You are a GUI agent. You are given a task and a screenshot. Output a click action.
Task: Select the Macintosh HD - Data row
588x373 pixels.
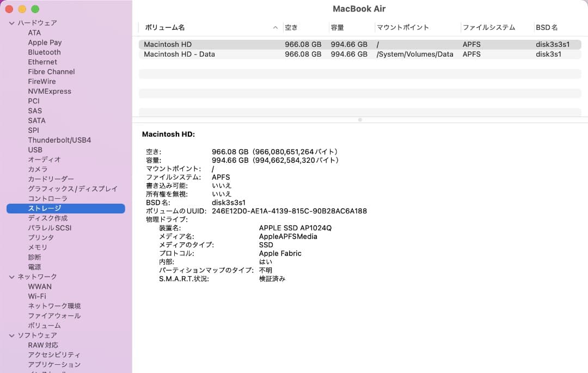point(218,54)
